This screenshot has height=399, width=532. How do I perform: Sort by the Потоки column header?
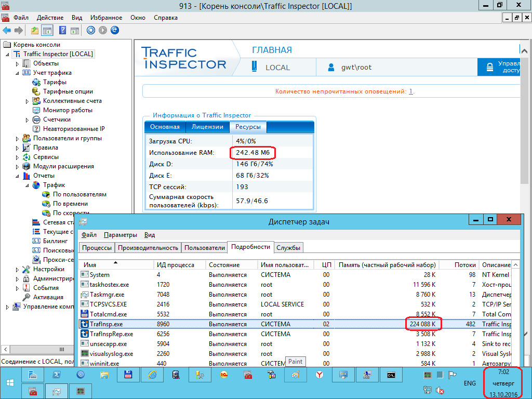pyautogui.click(x=459, y=265)
